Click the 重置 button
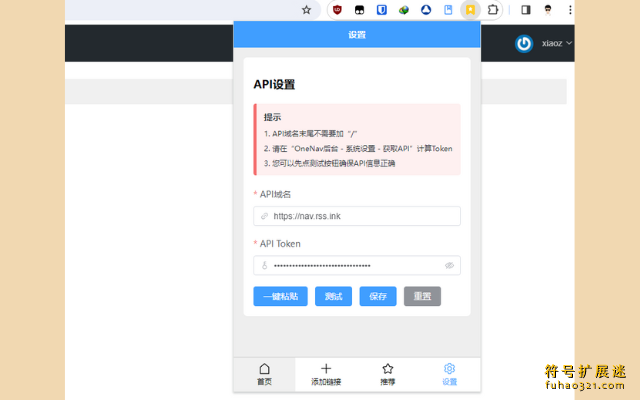The image size is (640, 400). coord(422,296)
